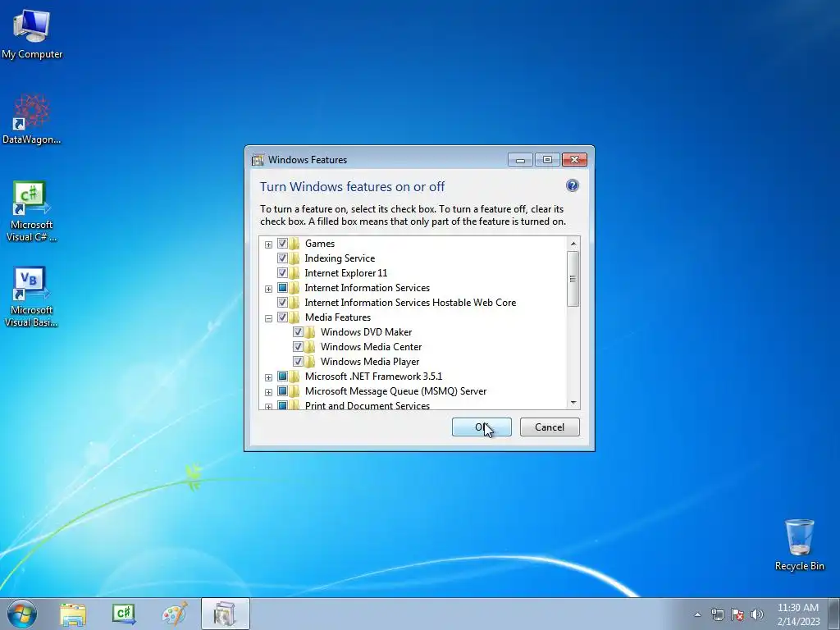Open Paint from the taskbar
Viewport: 840px width, 630px height.
[175, 614]
